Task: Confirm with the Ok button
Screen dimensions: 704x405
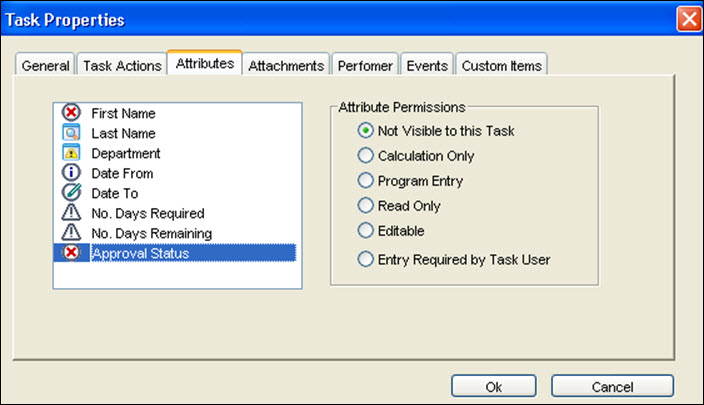Action: [x=493, y=387]
